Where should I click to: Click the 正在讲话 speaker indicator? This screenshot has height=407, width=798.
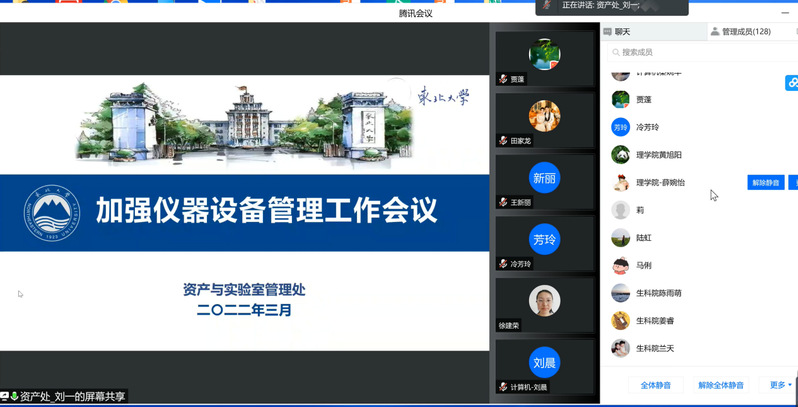[612, 6]
